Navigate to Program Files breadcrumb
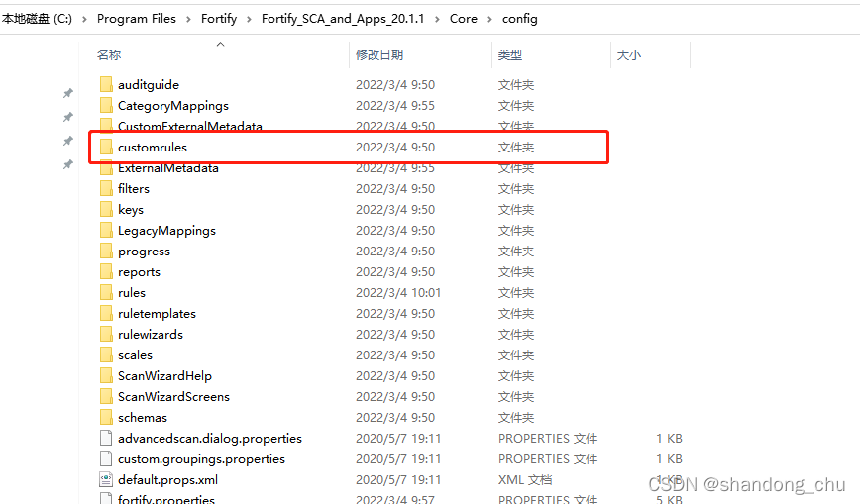 coord(137,19)
